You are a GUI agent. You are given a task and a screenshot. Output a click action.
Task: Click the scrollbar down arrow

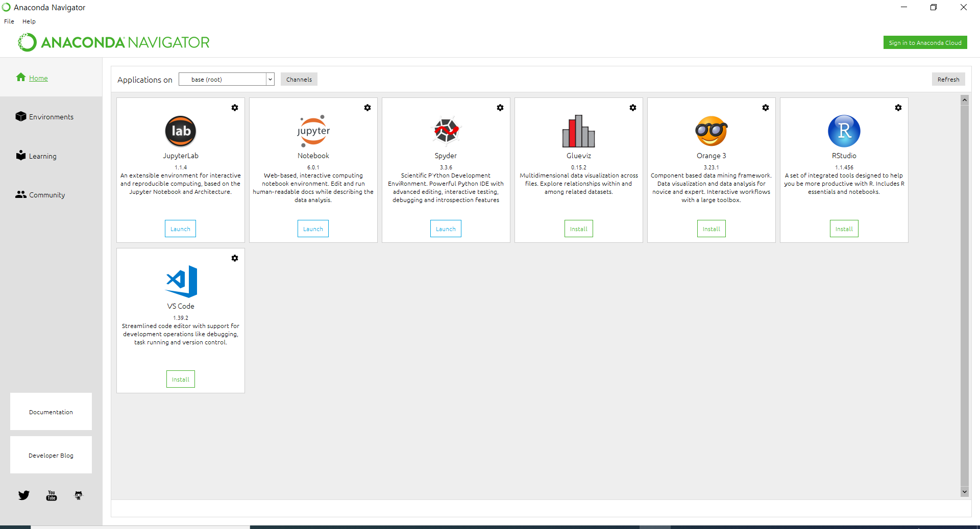965,492
